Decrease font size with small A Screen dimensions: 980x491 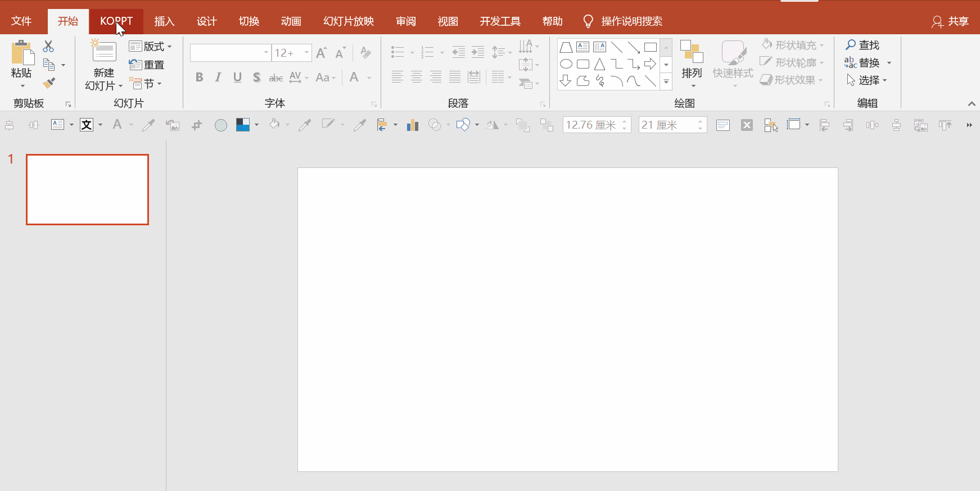pos(340,53)
